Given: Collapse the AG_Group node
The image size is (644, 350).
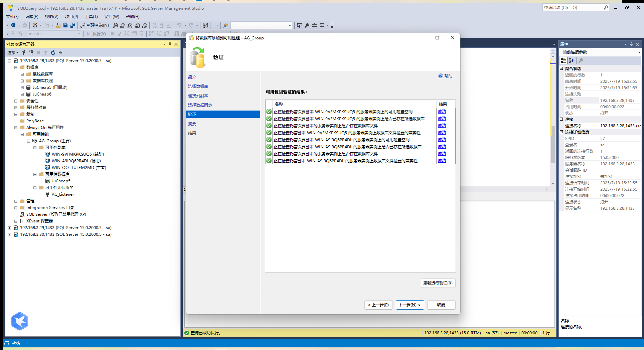Looking at the screenshot, I should (x=28, y=141).
